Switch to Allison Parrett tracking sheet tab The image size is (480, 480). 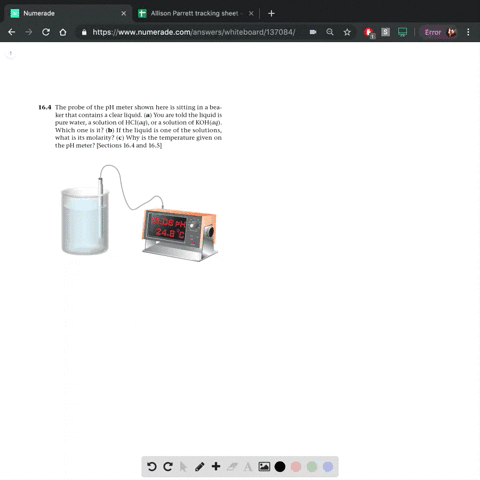coord(196,13)
